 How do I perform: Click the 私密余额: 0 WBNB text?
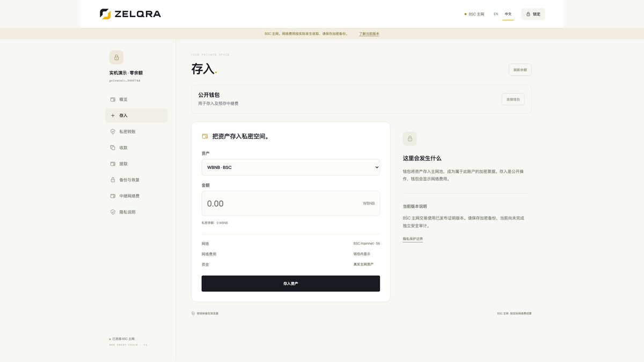click(215, 223)
